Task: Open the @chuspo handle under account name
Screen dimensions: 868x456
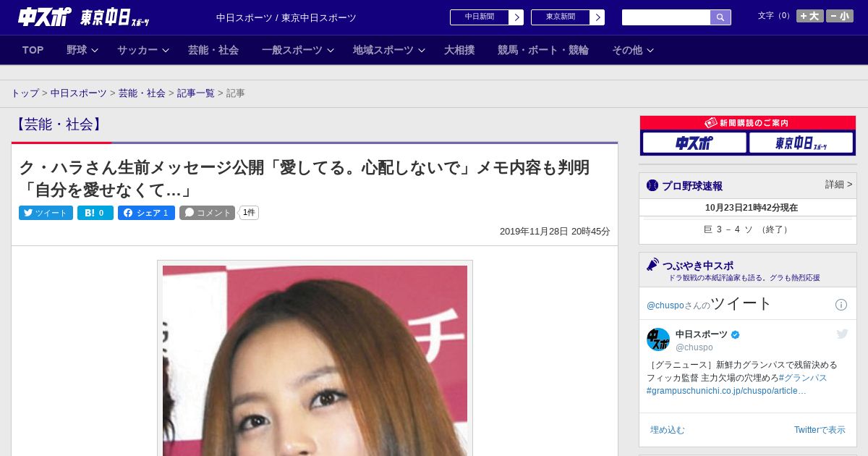Action: pyautogui.click(x=694, y=347)
